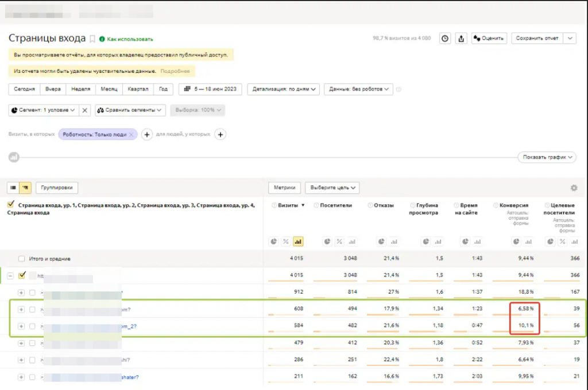588x390 pixels.
Task: Select the Месяц period tab
Action: point(109,89)
